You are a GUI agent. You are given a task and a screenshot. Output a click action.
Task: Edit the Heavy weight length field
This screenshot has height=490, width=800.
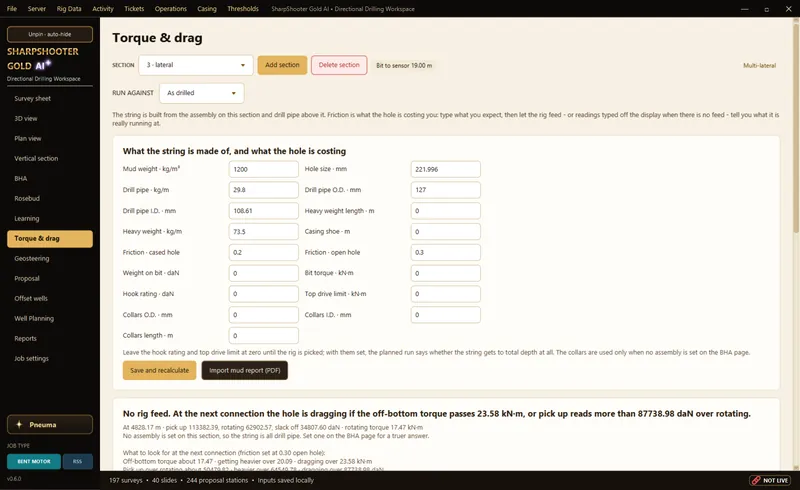[445, 211]
